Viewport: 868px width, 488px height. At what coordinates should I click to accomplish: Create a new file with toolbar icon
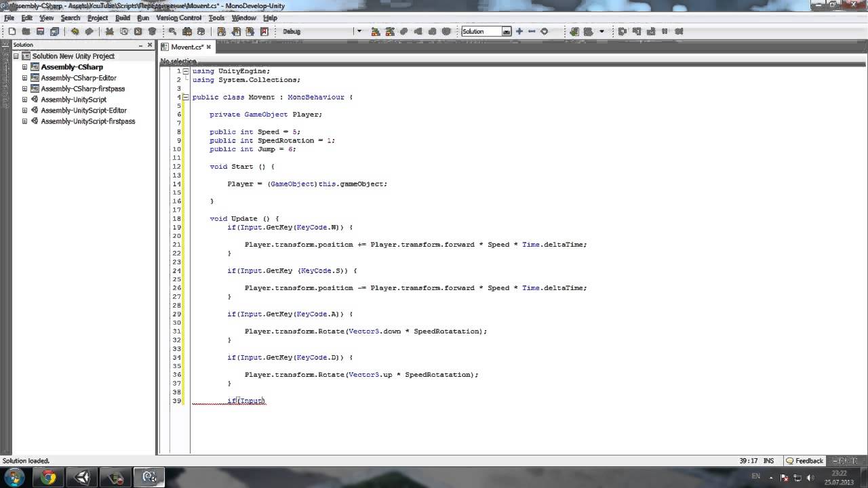[x=12, y=31]
